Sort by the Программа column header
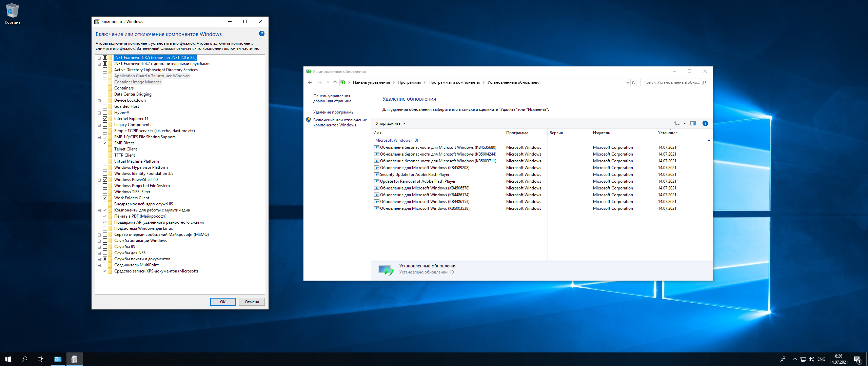 [526, 133]
